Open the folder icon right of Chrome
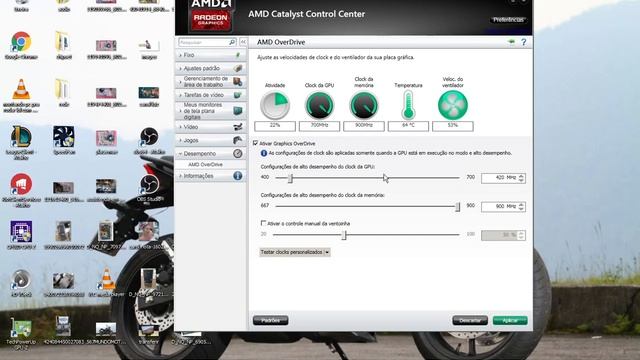 coord(63,42)
